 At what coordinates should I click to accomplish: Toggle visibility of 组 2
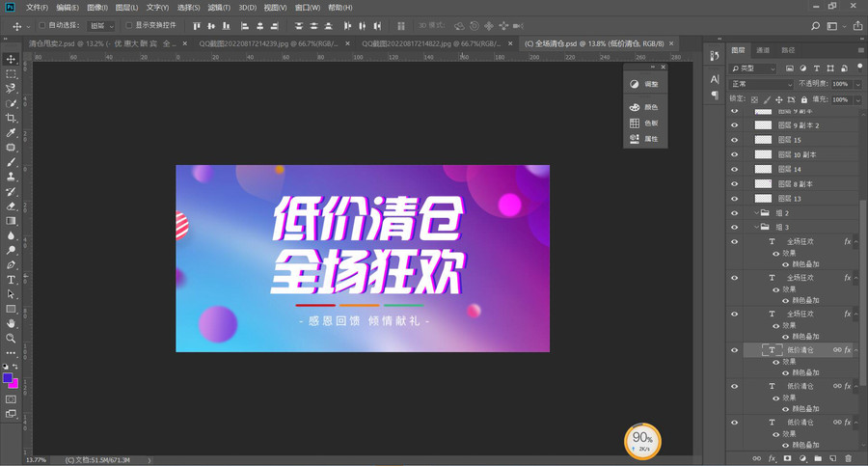(735, 213)
